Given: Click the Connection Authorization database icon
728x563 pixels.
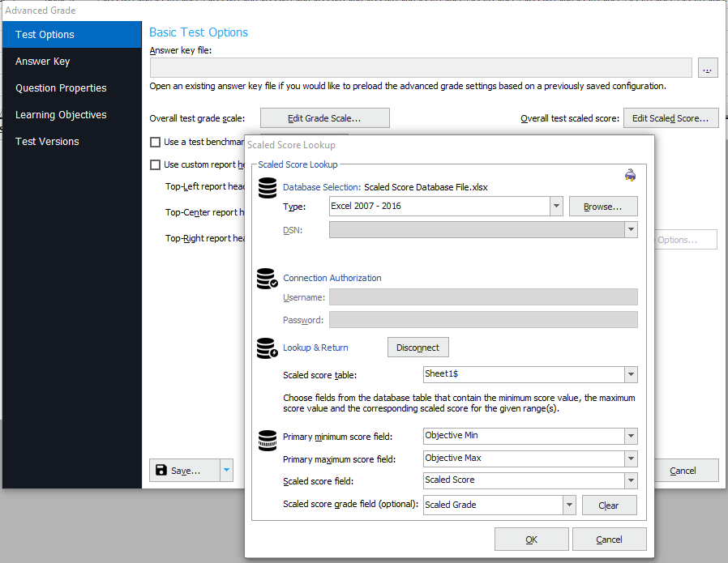Looking at the screenshot, I should coord(268,278).
